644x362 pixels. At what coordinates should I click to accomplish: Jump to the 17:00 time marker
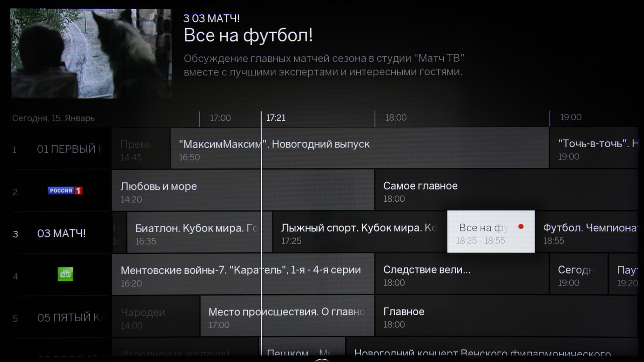pyautogui.click(x=220, y=118)
